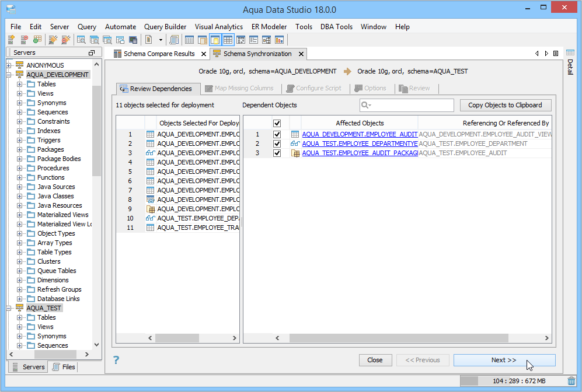Click the Disconnect plug icon with red minus
This screenshot has height=392, width=582.
coord(66,40)
